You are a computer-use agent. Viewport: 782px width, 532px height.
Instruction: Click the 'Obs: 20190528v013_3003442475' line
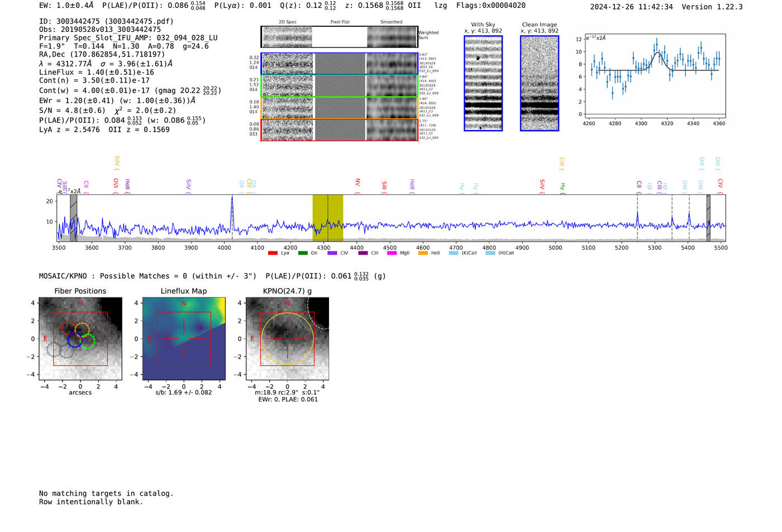tap(100, 30)
